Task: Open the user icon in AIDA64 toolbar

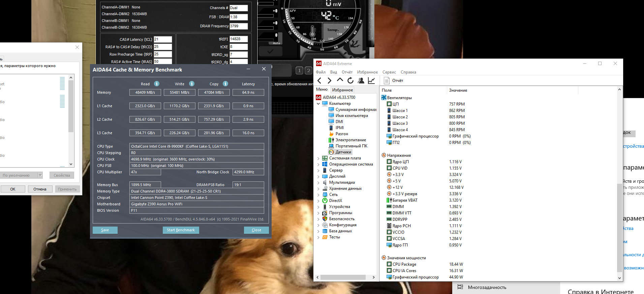Action: pyautogui.click(x=361, y=81)
